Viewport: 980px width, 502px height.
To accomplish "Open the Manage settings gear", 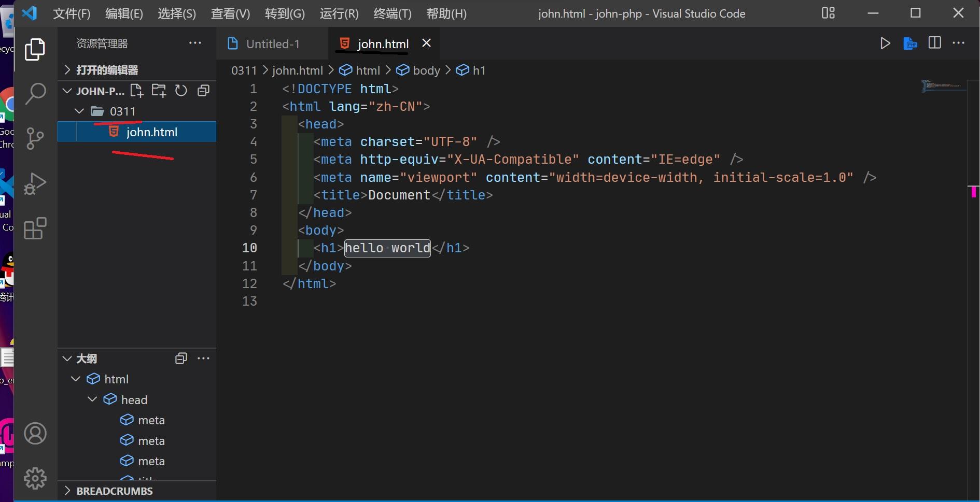I will (x=35, y=479).
